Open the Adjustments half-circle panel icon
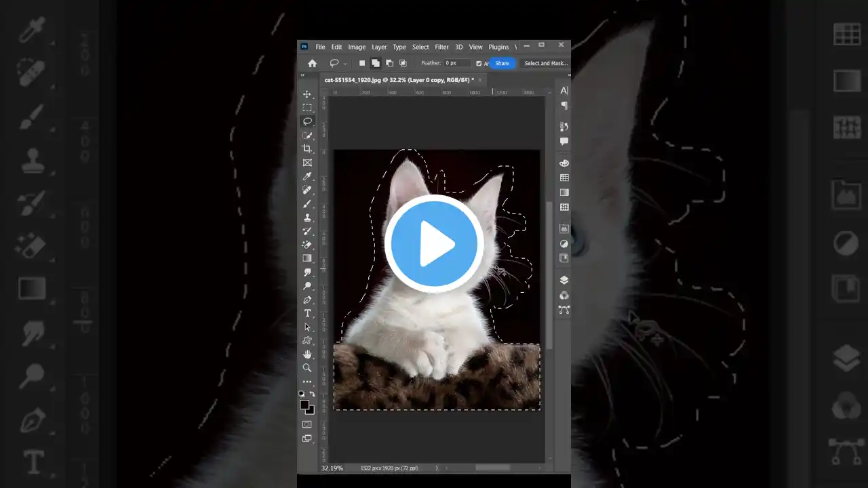The width and height of the screenshot is (868, 488). click(564, 243)
